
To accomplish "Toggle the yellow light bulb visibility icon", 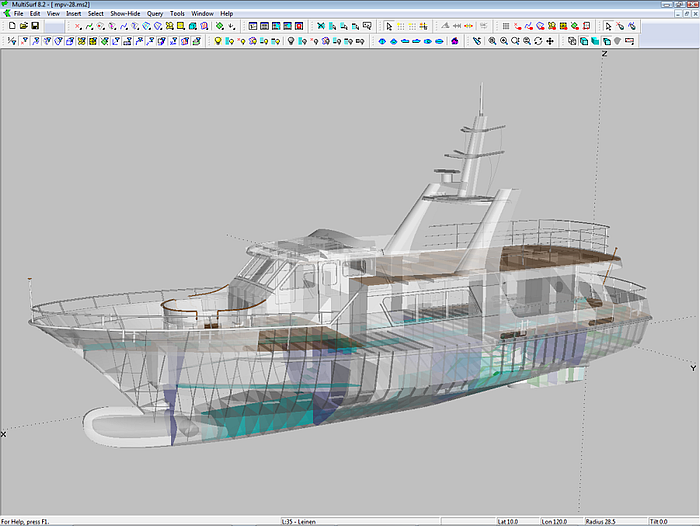I will click(x=218, y=41).
